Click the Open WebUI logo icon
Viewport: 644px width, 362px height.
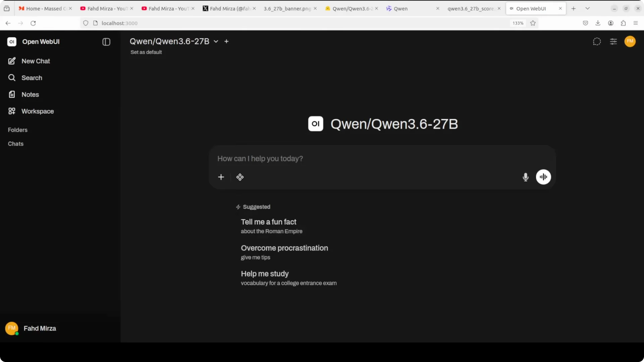pos(12,42)
